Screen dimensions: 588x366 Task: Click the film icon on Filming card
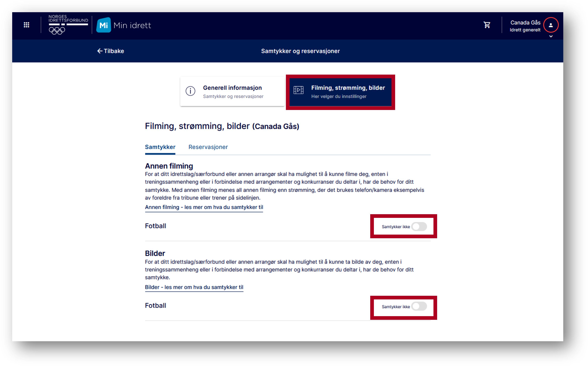pos(298,90)
